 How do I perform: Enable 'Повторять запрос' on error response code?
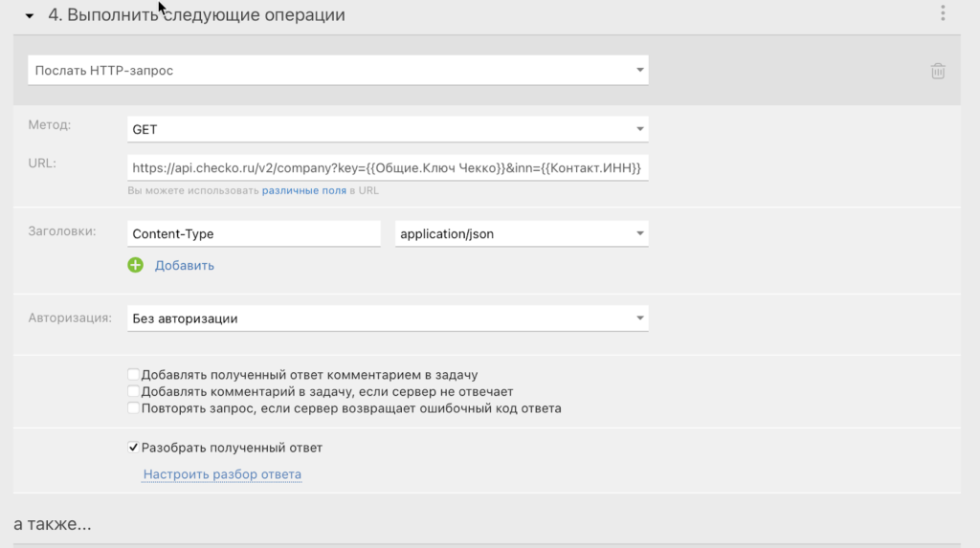pos(134,408)
